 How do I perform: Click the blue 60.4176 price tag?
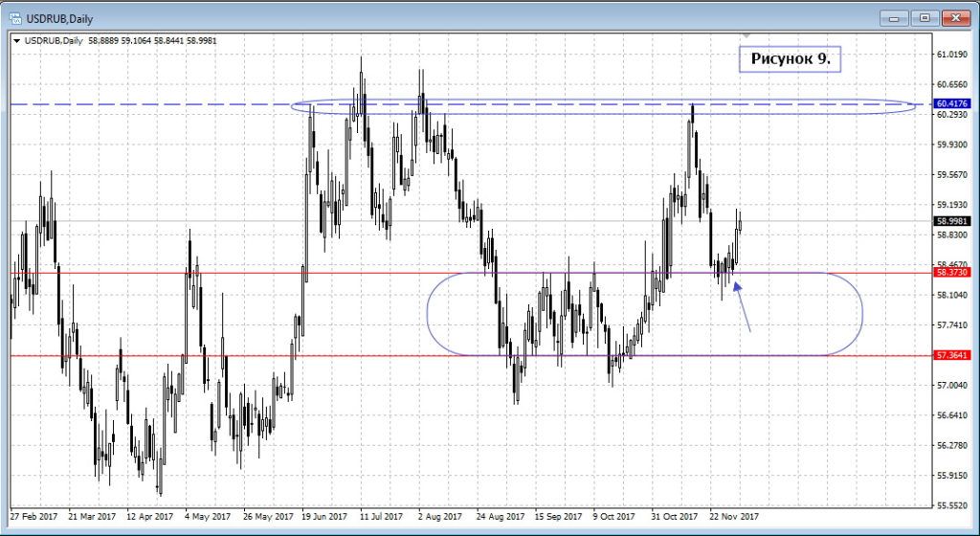click(x=951, y=103)
